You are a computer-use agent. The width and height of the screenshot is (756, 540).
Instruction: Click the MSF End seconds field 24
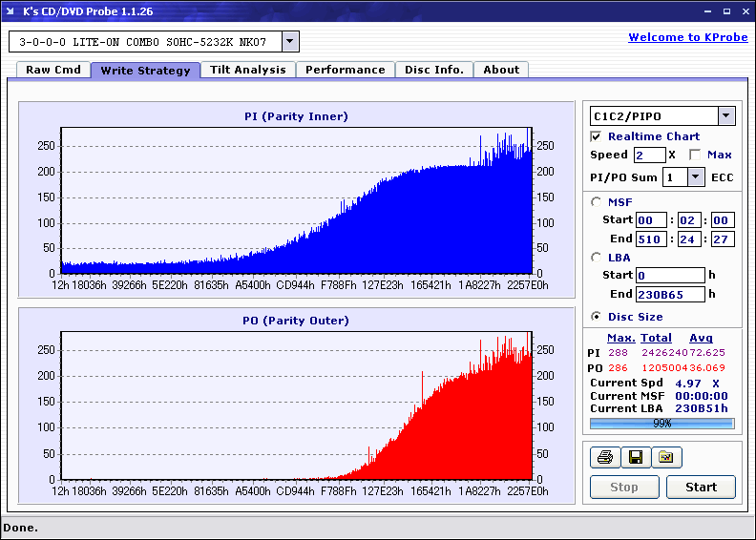[688, 239]
